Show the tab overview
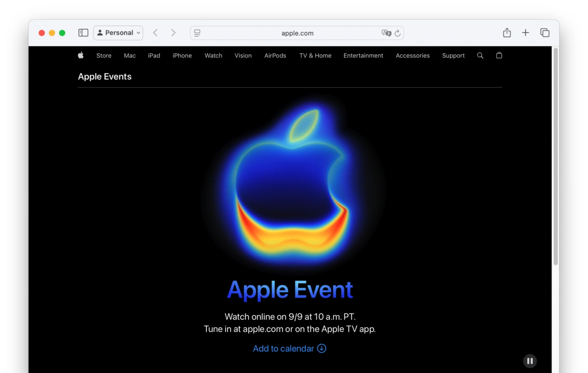The width and height of the screenshot is (588, 373). 545,33
